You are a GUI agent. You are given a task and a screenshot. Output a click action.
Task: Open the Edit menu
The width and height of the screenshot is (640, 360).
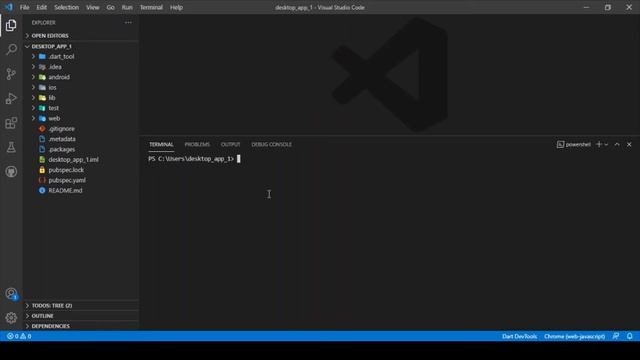pyautogui.click(x=42, y=7)
